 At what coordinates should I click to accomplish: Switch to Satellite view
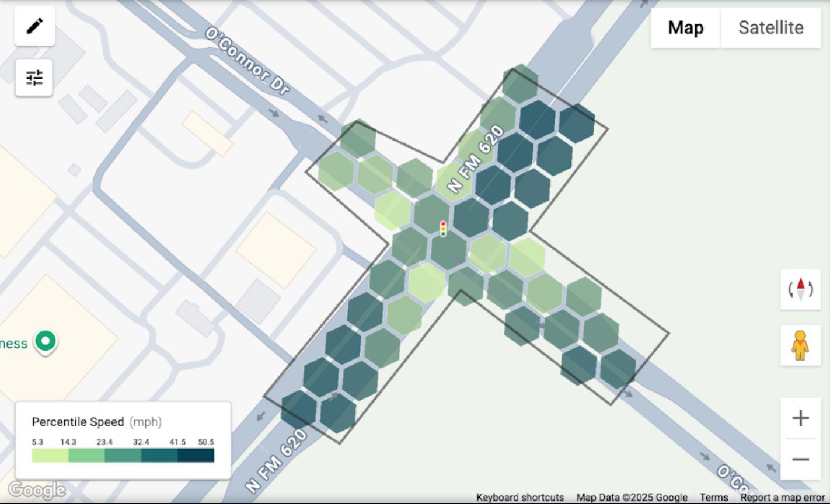click(x=770, y=27)
